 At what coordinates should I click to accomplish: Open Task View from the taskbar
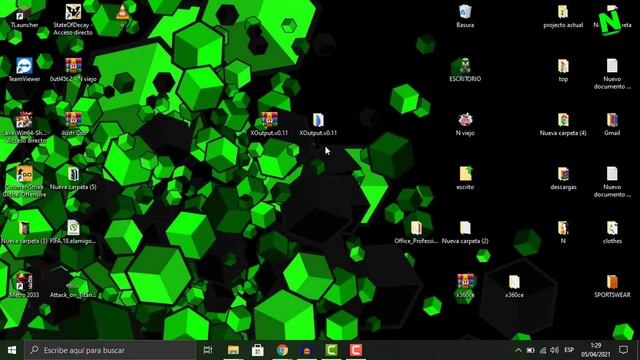click(x=208, y=350)
